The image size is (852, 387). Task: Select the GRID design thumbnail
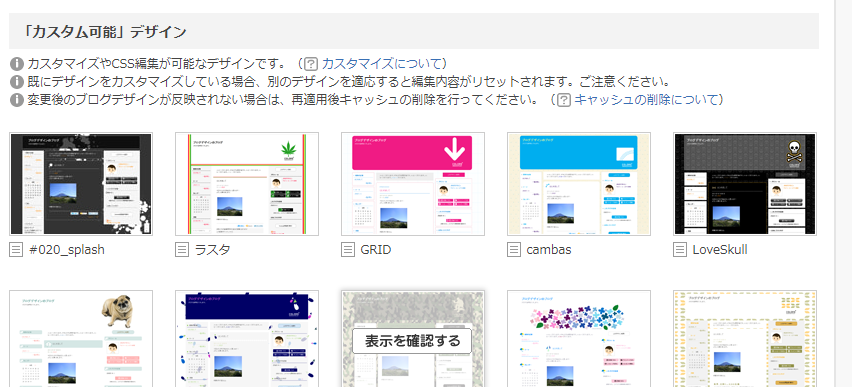[x=413, y=184]
